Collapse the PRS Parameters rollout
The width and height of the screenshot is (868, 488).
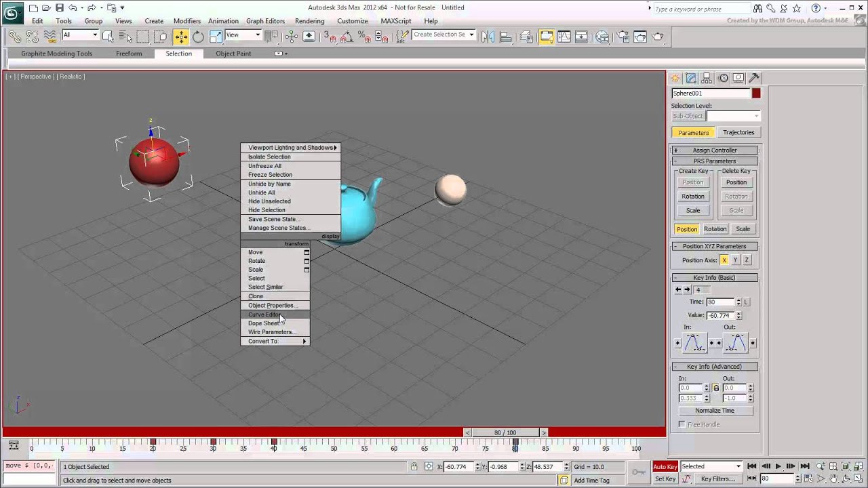[715, 161]
